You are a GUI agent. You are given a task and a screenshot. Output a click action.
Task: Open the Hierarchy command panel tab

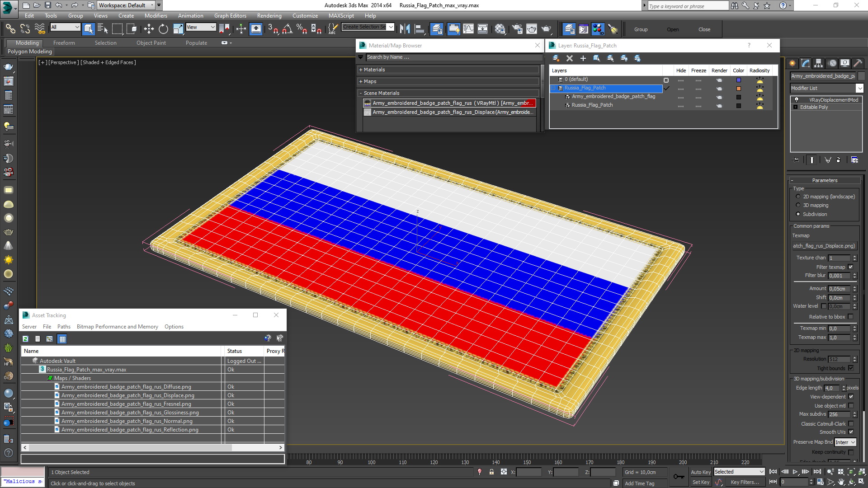818,63
